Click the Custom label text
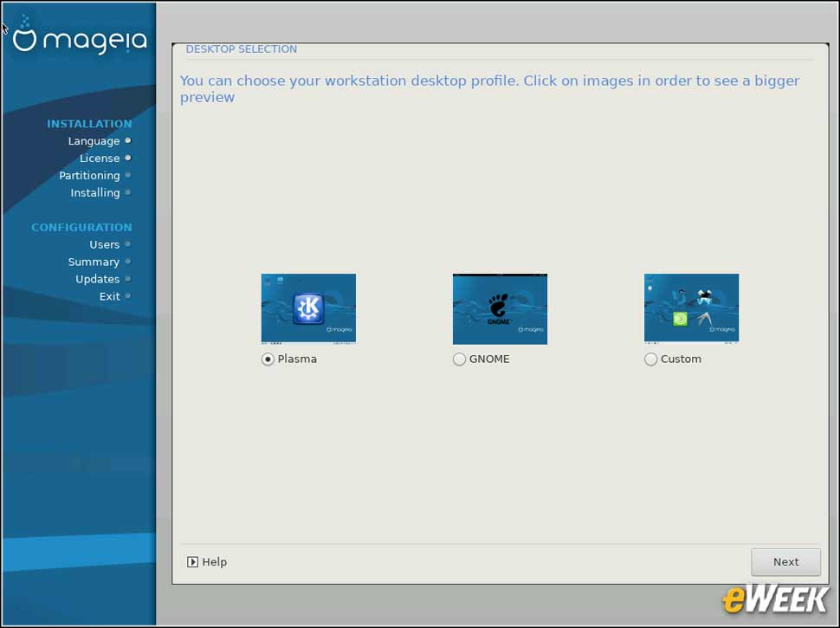This screenshot has height=628, width=840. [x=681, y=359]
